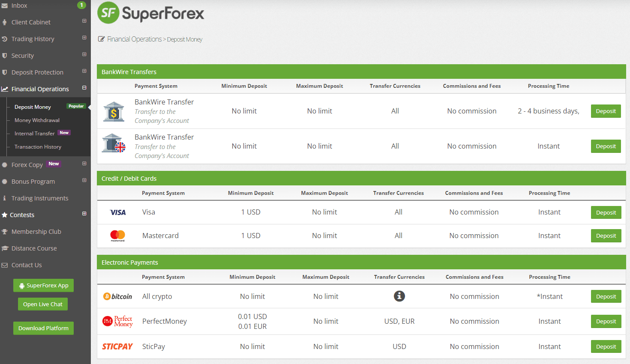Screen dimensions: 630x364
Task: Open Transaction History page
Action: click(38, 147)
